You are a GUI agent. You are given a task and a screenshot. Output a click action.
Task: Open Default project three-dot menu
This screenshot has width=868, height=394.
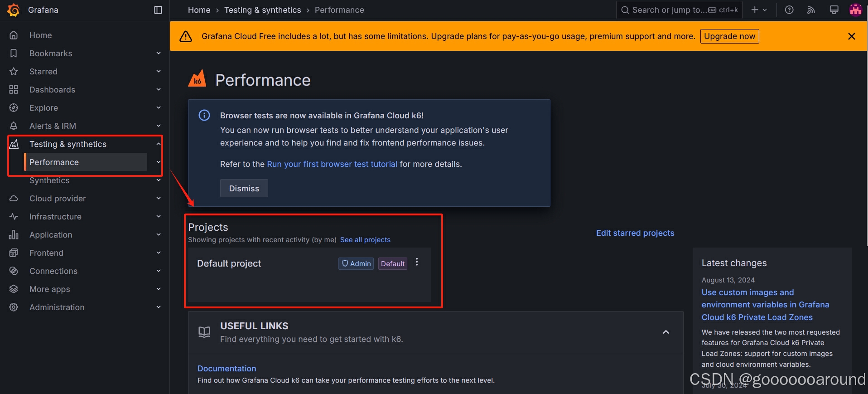[417, 262]
